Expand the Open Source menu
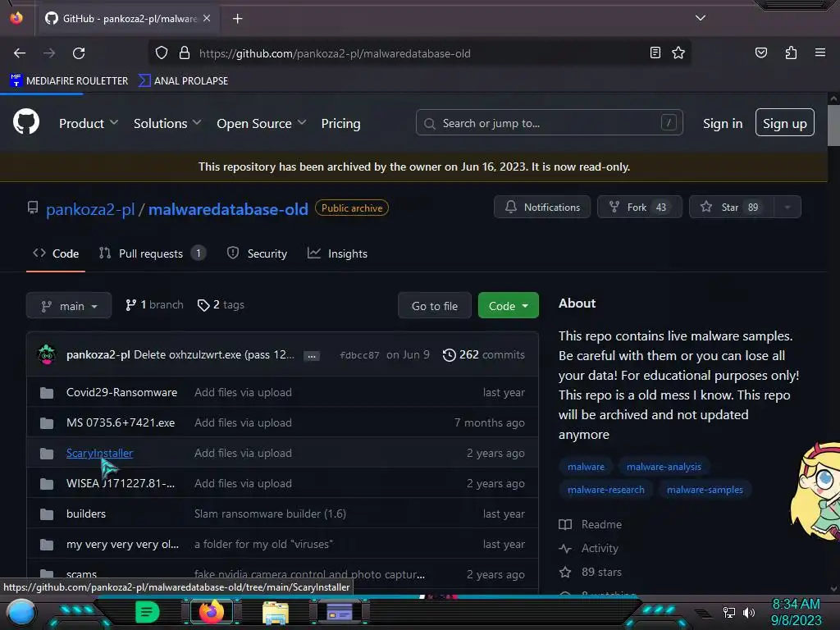Image resolution: width=840 pixels, height=630 pixels. [x=262, y=123]
